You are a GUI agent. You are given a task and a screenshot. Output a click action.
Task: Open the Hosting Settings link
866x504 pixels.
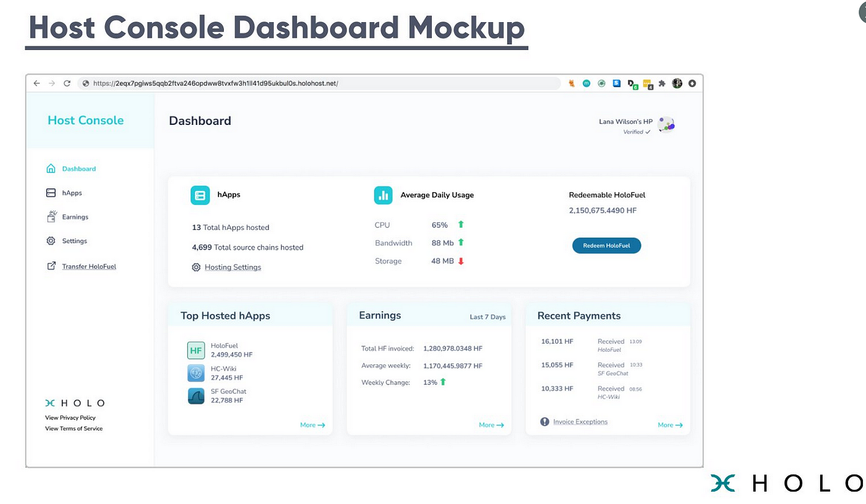(x=233, y=267)
